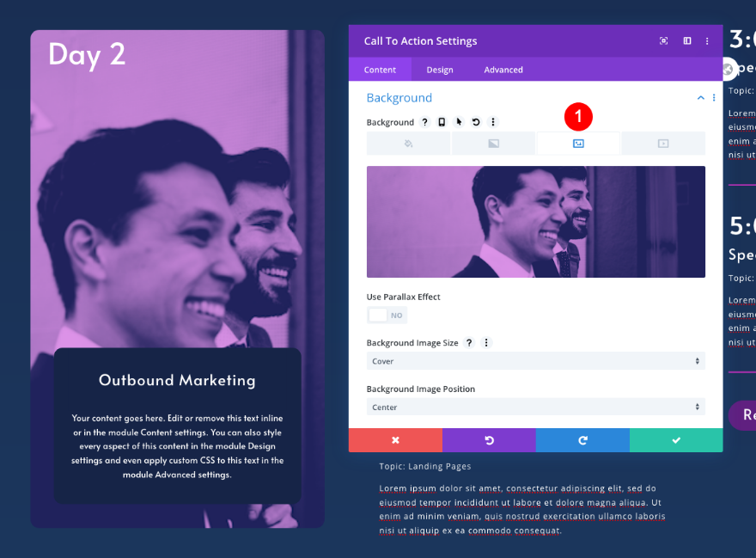The width and height of the screenshot is (756, 558).
Task: Click the Day 2 heading
Action: pos(87,54)
